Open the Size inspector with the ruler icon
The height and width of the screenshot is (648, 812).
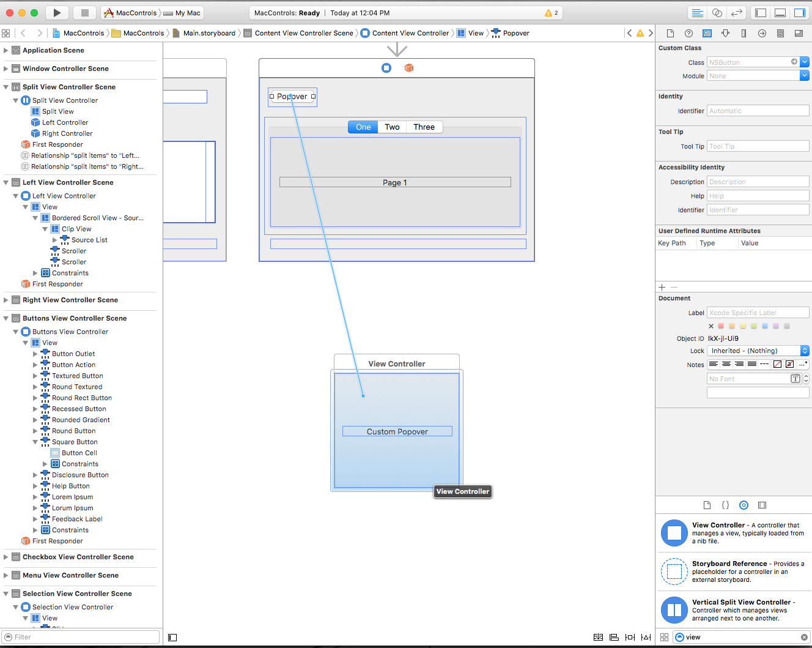pyautogui.click(x=744, y=33)
